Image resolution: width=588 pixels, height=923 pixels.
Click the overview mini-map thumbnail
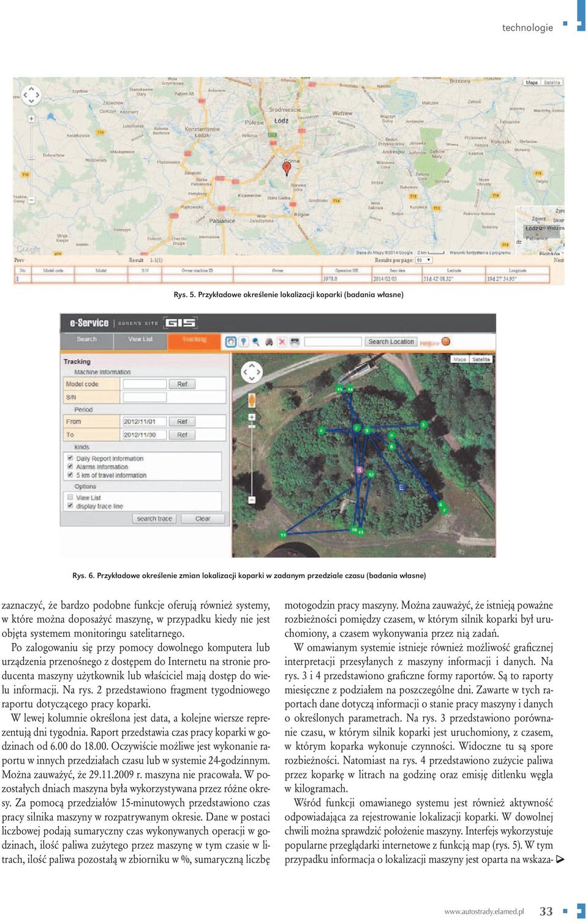[540, 230]
